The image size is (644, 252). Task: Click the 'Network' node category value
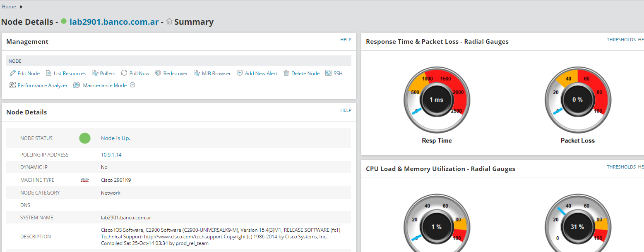click(x=111, y=193)
